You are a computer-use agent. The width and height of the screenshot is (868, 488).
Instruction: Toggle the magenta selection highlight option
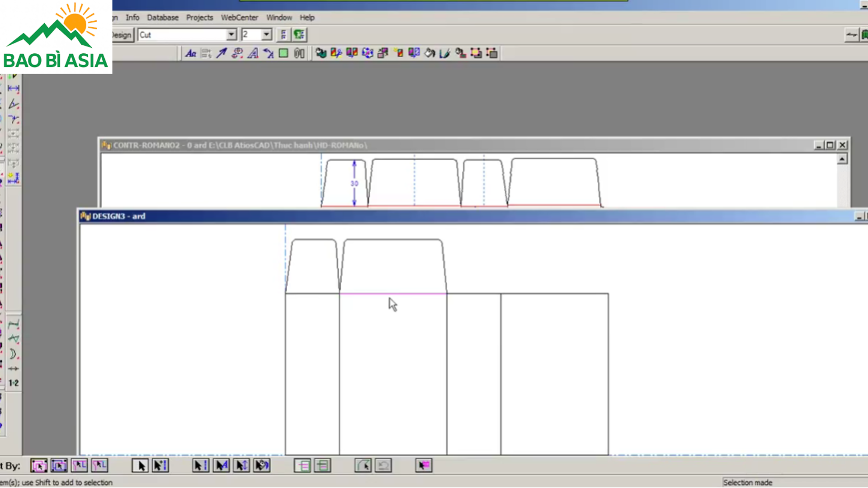[x=424, y=465]
